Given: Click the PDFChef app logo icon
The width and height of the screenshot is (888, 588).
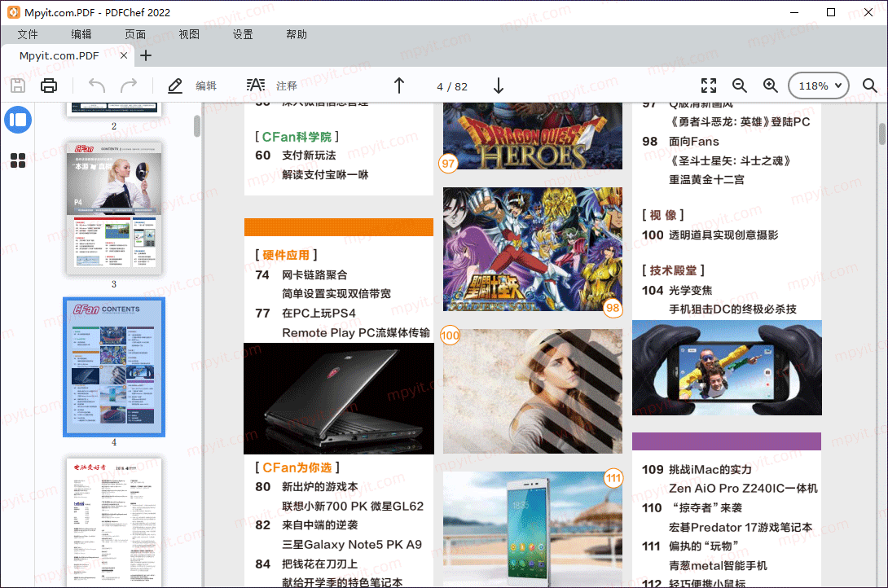Looking at the screenshot, I should (x=13, y=12).
